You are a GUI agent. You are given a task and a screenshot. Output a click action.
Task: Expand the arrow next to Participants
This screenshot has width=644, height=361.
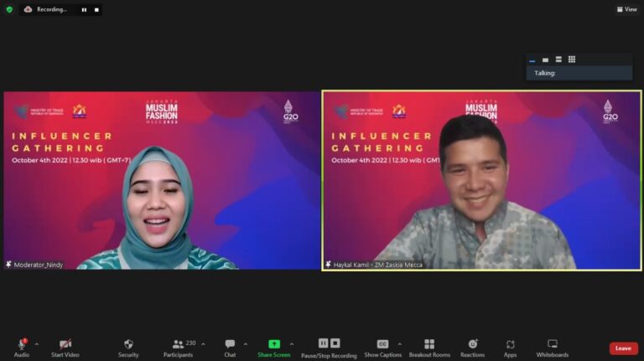[204, 343]
